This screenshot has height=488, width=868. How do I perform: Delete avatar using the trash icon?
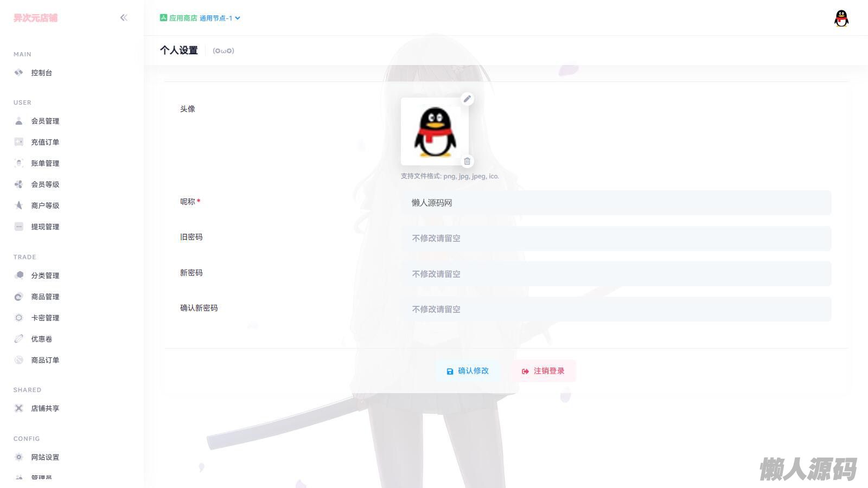[467, 161]
